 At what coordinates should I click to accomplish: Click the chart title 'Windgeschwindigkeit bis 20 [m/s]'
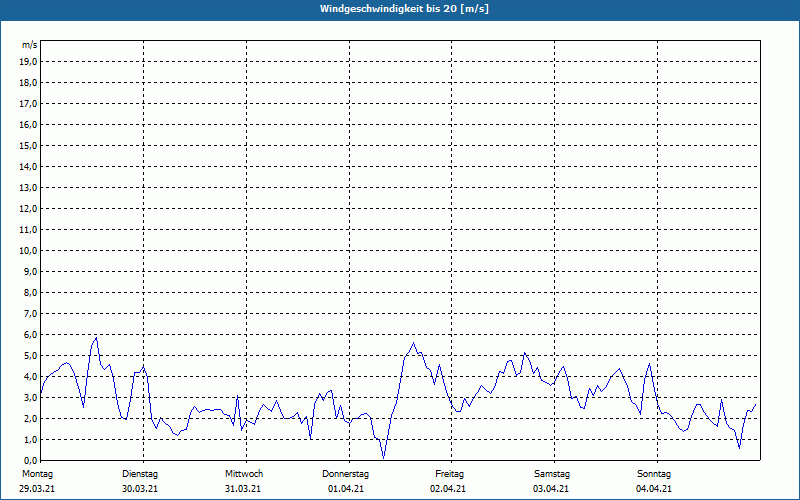pyautogui.click(x=404, y=9)
